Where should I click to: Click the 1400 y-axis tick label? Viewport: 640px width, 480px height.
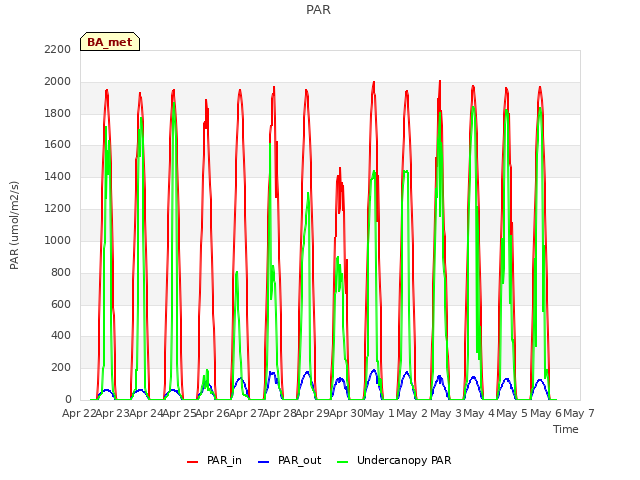pyautogui.click(x=58, y=177)
